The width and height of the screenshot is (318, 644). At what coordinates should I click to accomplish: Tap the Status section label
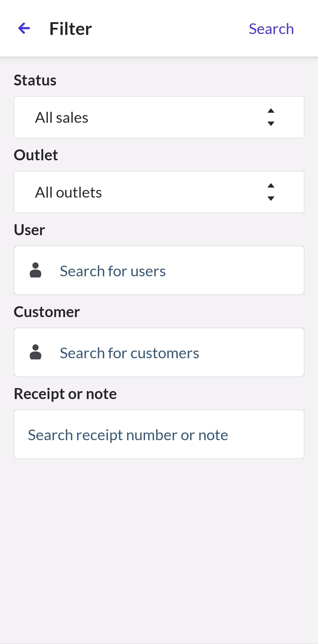tap(35, 80)
